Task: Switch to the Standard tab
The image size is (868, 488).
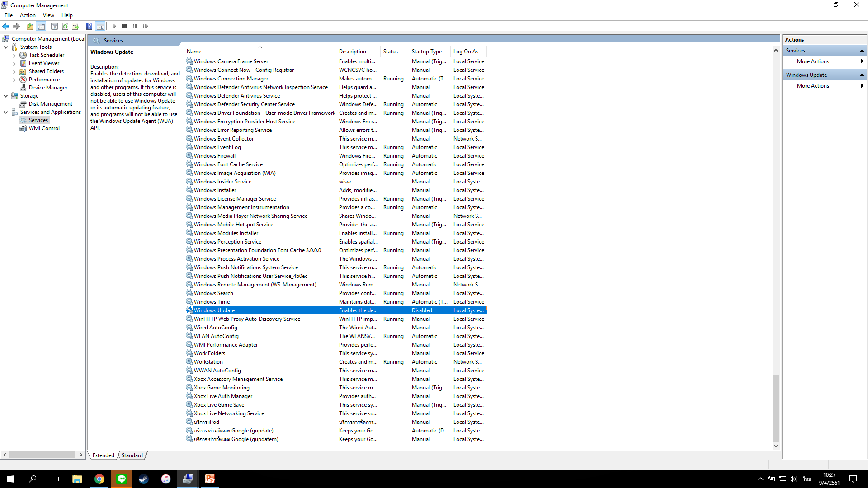Action: click(132, 455)
